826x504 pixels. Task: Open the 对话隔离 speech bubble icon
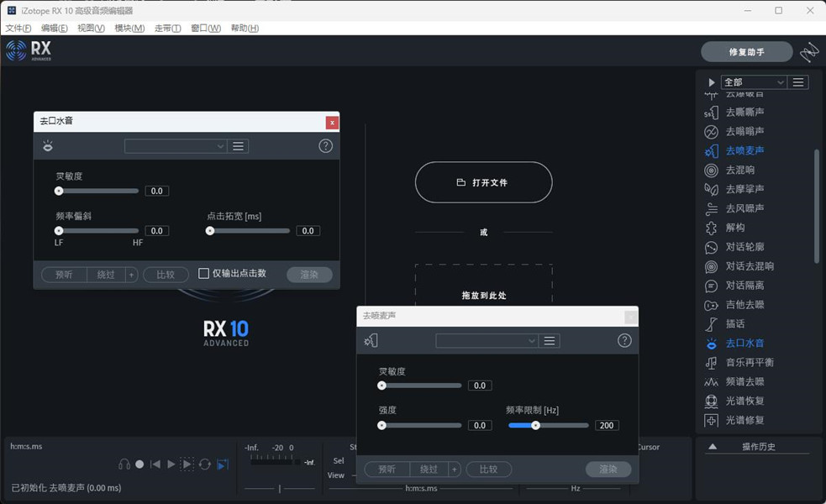click(x=711, y=286)
